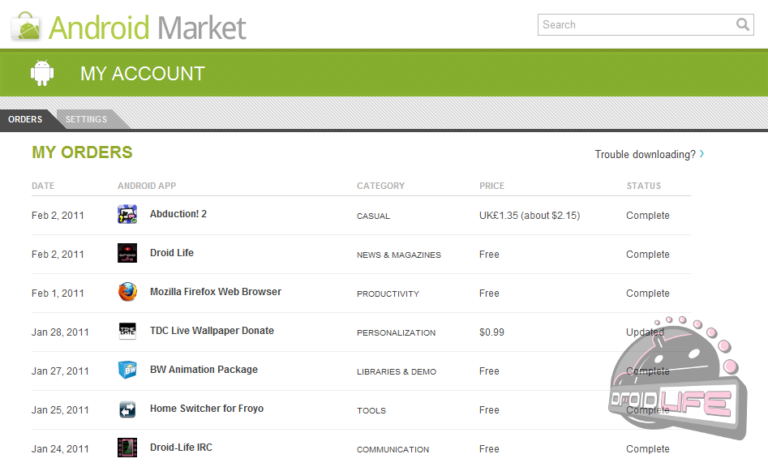Screen dimensions: 768x467
Task: Select the Productivity category label
Action: tap(387, 294)
